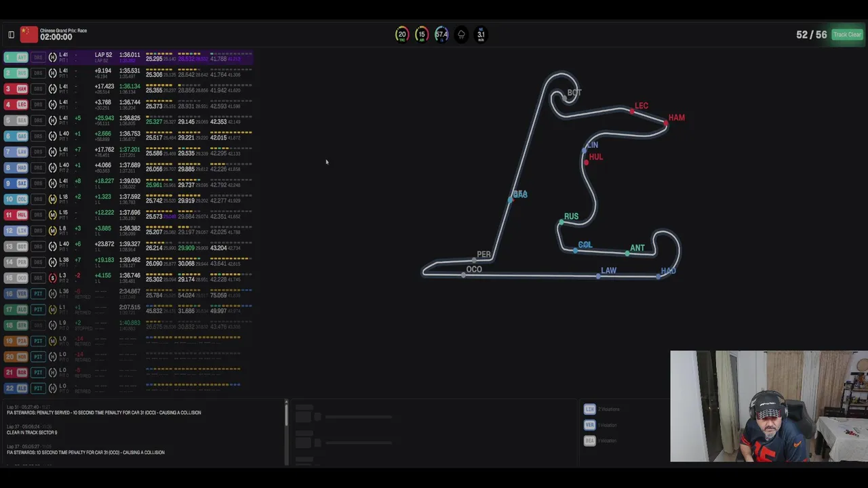This screenshot has width=868, height=488.
Task: Click the PIT indicator for VER
Action: [x=38, y=293]
